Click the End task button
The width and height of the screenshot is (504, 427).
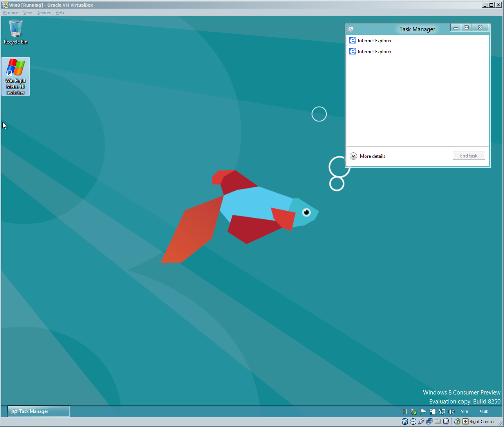[x=469, y=156]
